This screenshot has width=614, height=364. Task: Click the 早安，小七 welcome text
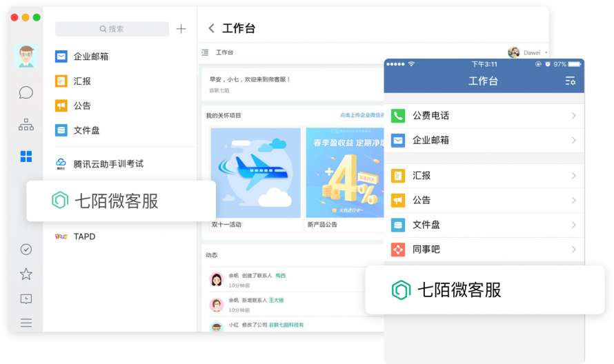pyautogui.click(x=250, y=79)
